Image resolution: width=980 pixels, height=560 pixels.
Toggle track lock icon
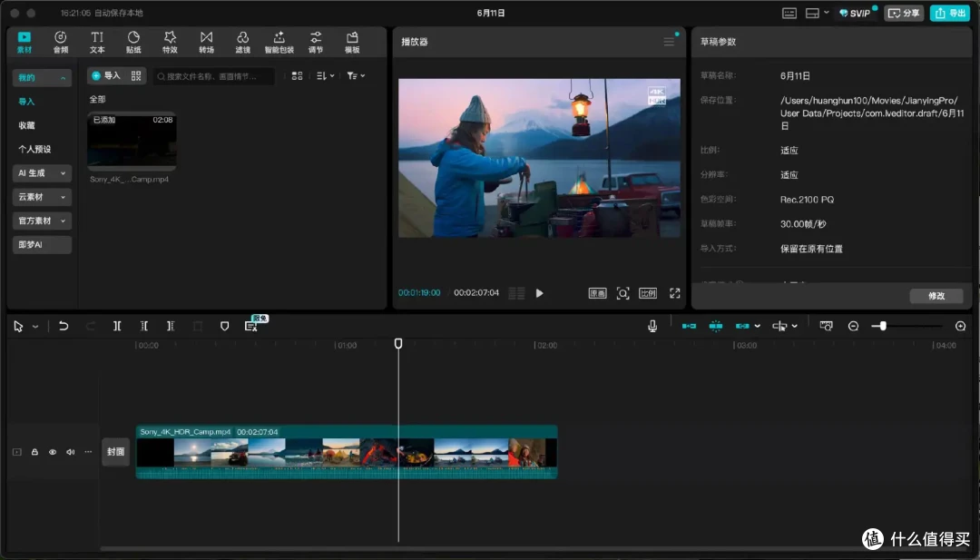click(35, 452)
